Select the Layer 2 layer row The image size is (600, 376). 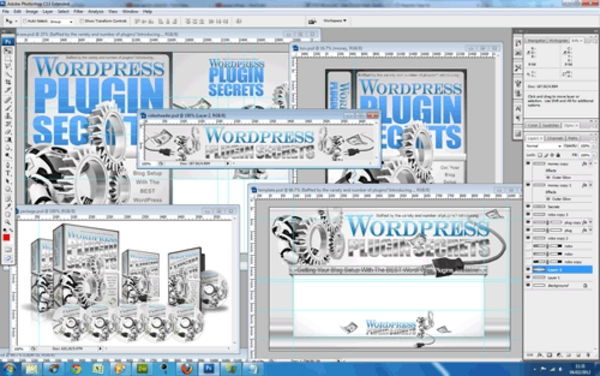(x=562, y=270)
